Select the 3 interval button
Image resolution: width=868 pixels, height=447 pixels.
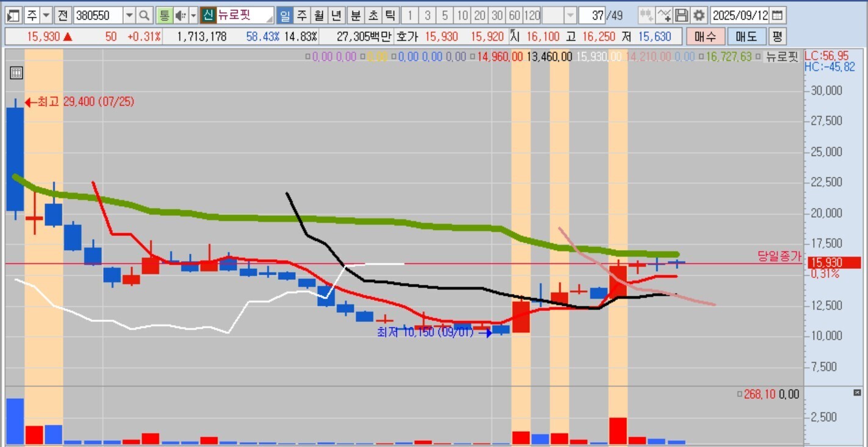point(428,15)
